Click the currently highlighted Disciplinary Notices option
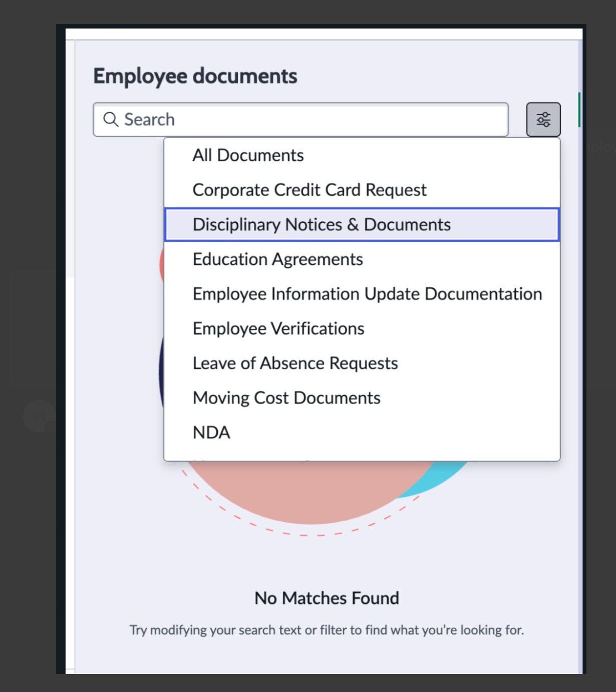The height and width of the screenshot is (692, 616). tap(322, 224)
